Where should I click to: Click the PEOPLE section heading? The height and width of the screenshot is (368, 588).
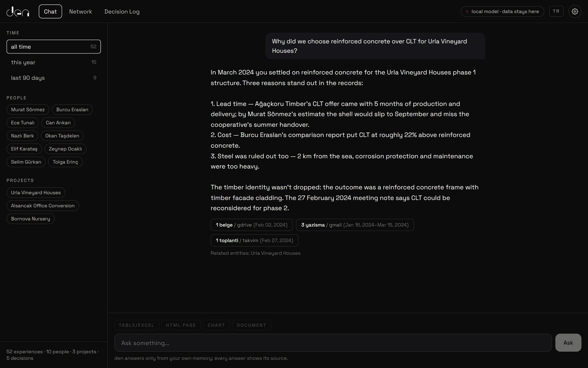[16, 98]
